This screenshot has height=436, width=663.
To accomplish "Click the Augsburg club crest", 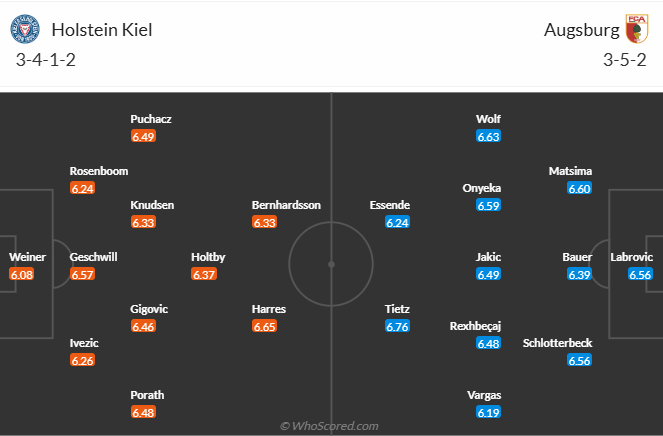I will [x=635, y=29].
